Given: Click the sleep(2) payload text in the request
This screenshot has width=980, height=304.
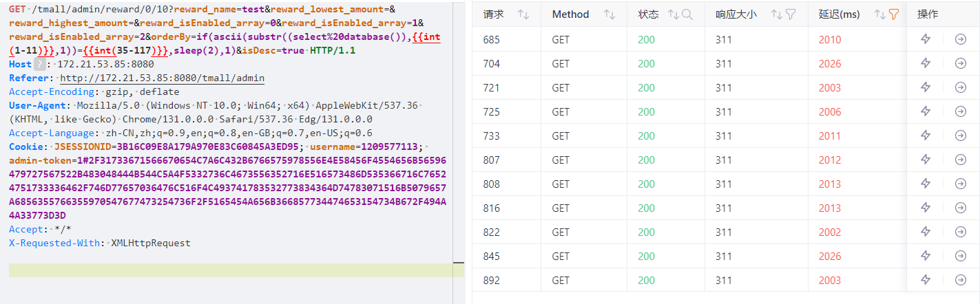Looking at the screenshot, I should tap(199, 51).
